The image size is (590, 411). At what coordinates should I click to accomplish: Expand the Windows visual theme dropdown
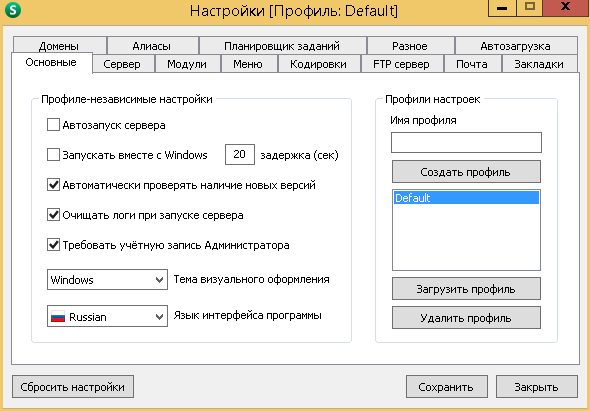tap(107, 279)
